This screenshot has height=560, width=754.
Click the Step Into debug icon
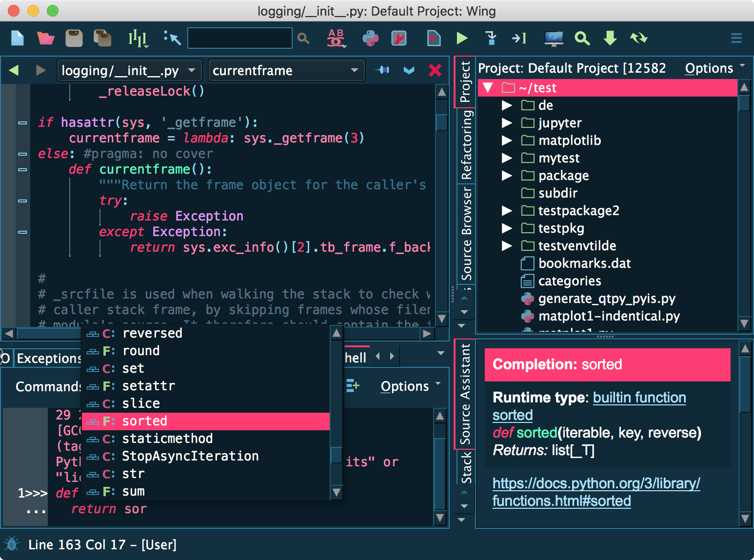click(x=491, y=38)
